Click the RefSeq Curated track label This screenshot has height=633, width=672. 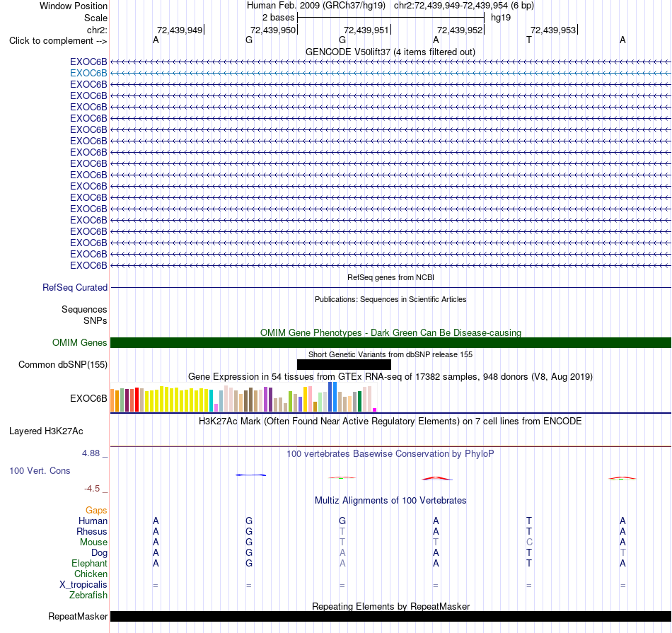[x=75, y=288]
